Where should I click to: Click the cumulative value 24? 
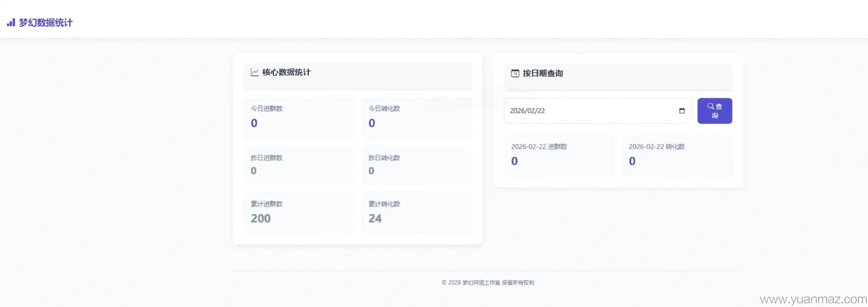point(375,218)
